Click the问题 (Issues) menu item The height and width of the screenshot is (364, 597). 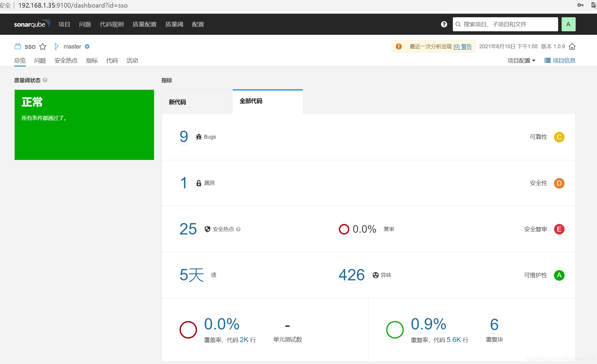pyautogui.click(x=85, y=24)
